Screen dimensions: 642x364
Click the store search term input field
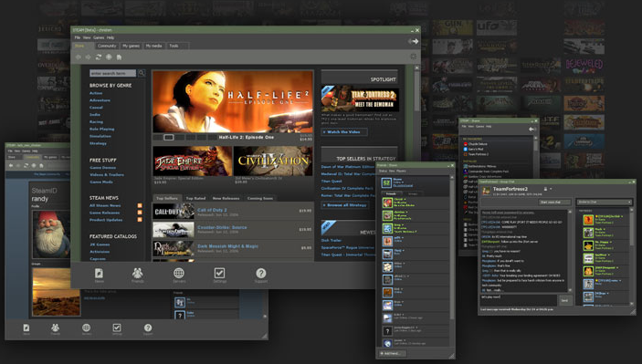point(112,73)
